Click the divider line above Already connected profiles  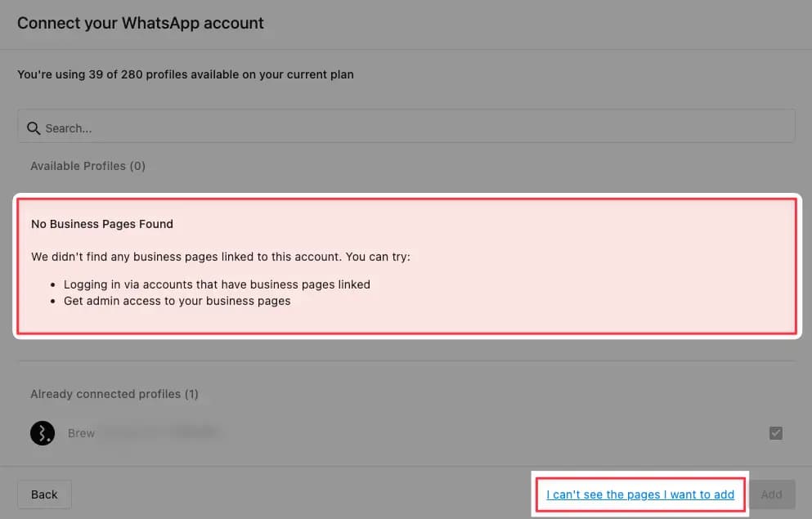pos(406,361)
